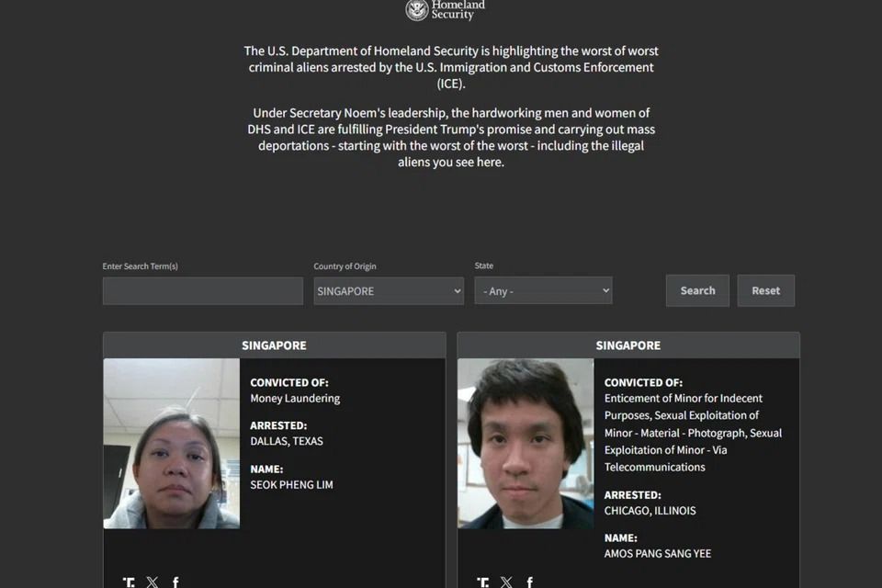
Task: Open the State dropdown
Action: (543, 290)
